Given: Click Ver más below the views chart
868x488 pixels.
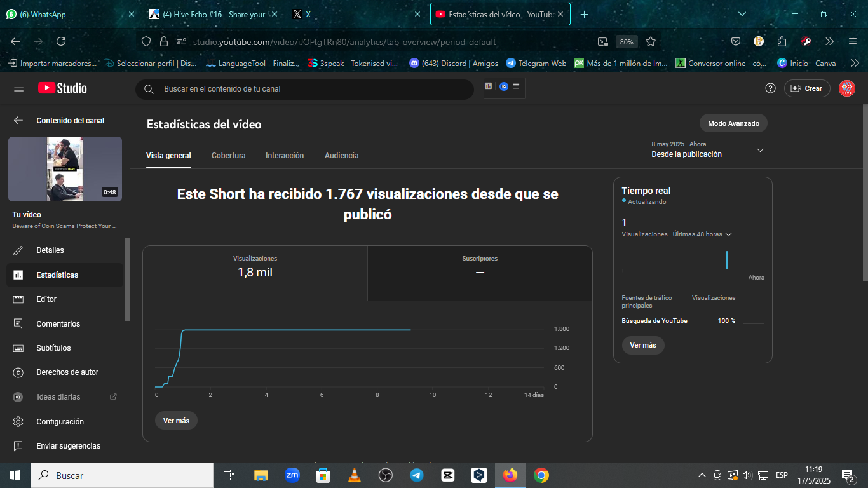Looking at the screenshot, I should tap(176, 421).
